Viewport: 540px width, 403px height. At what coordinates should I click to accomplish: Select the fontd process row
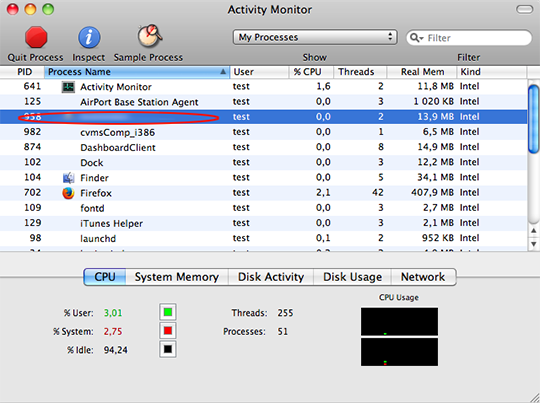tap(263, 208)
